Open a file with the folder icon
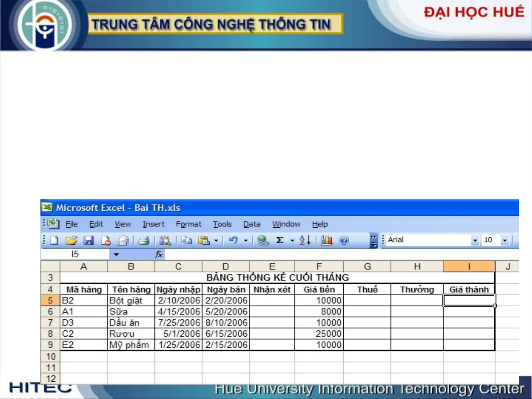This screenshot has width=532, height=399. (x=71, y=241)
